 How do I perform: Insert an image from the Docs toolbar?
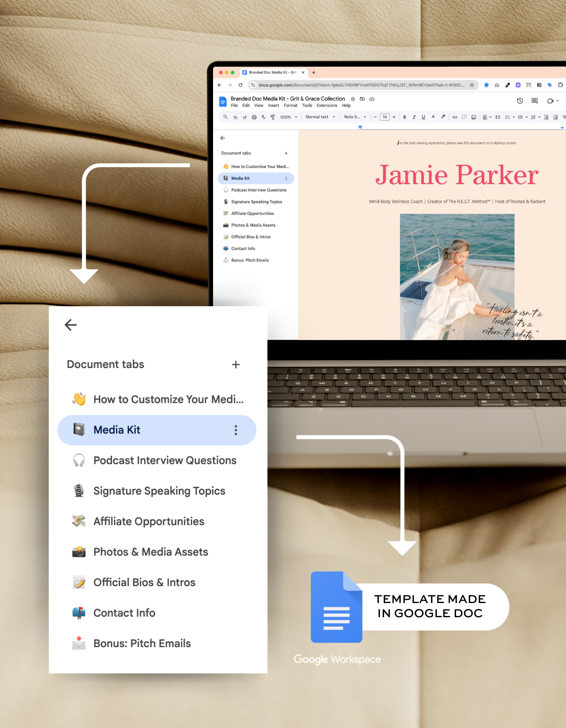(473, 117)
